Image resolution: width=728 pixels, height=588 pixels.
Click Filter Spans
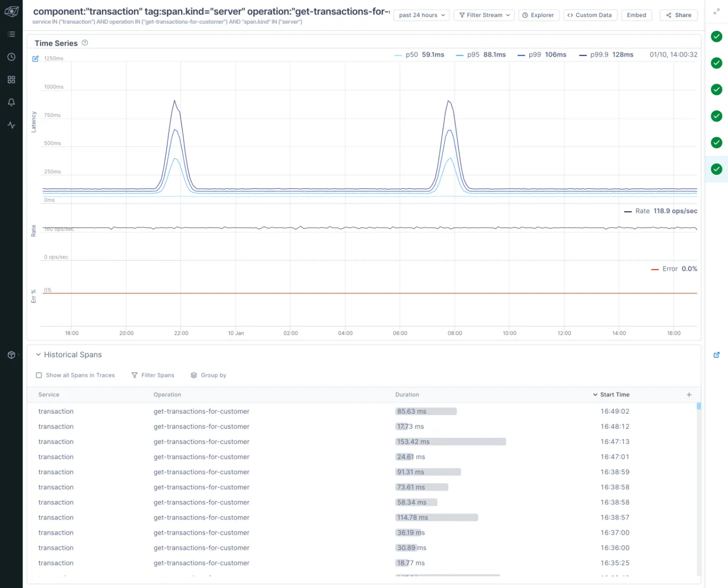point(153,375)
